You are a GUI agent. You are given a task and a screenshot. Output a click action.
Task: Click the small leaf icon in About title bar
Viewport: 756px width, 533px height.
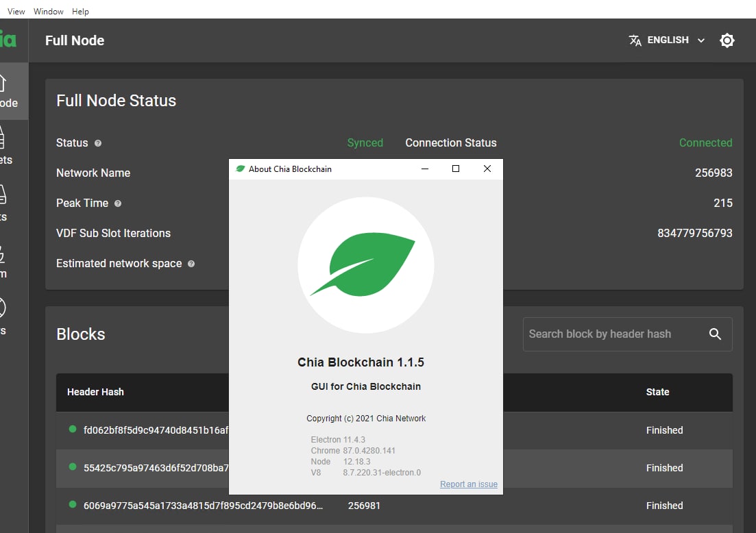point(240,169)
